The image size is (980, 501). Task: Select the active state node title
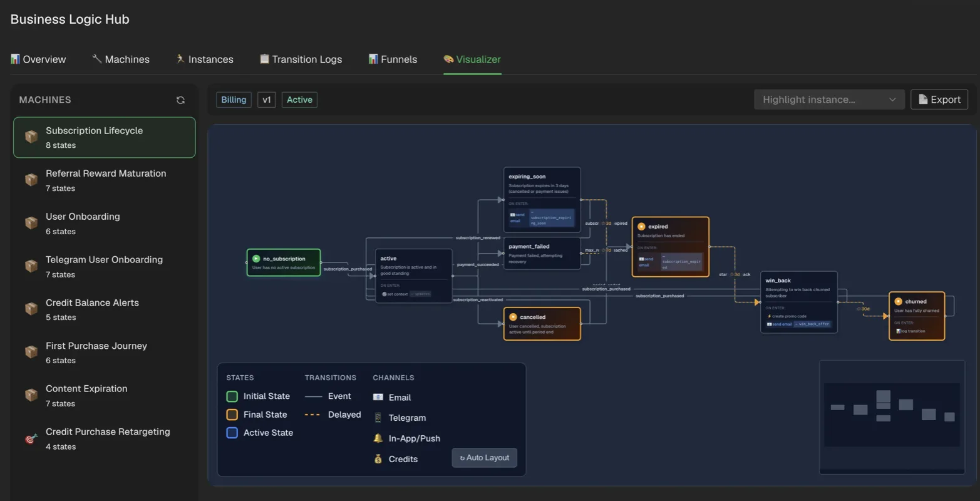pos(388,259)
